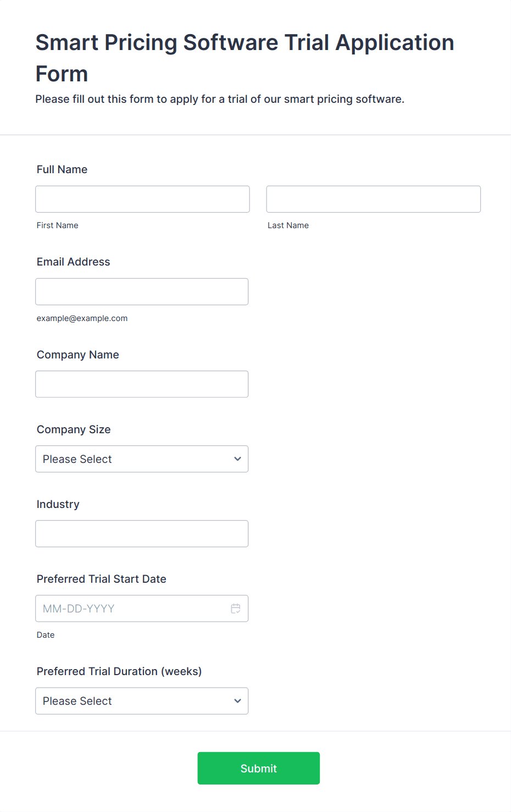The height and width of the screenshot is (812, 511).
Task: Click the Industry label text
Action: tap(58, 504)
